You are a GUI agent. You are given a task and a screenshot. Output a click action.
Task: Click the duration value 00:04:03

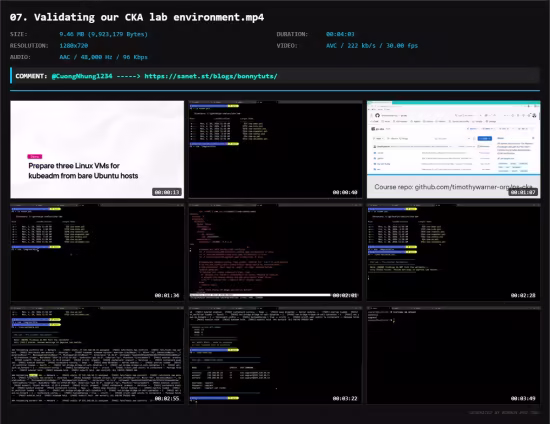(340, 34)
